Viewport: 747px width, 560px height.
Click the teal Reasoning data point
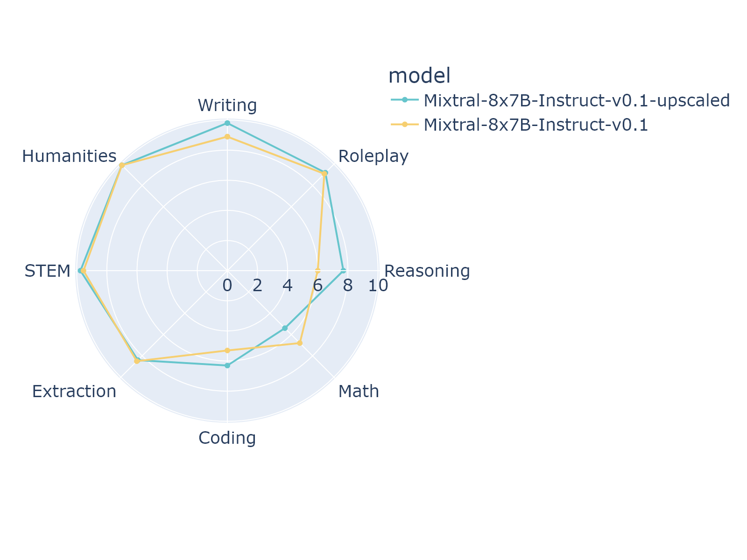click(343, 270)
